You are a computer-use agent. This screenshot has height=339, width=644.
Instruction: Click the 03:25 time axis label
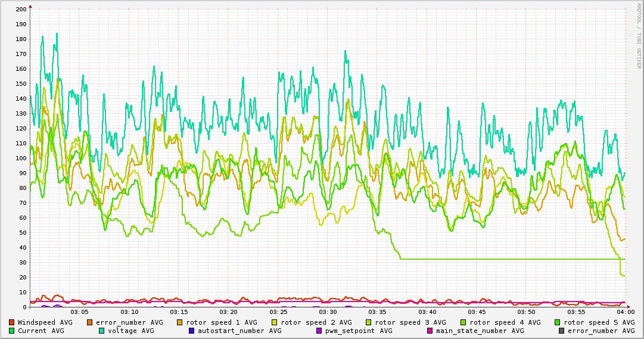tap(278, 313)
